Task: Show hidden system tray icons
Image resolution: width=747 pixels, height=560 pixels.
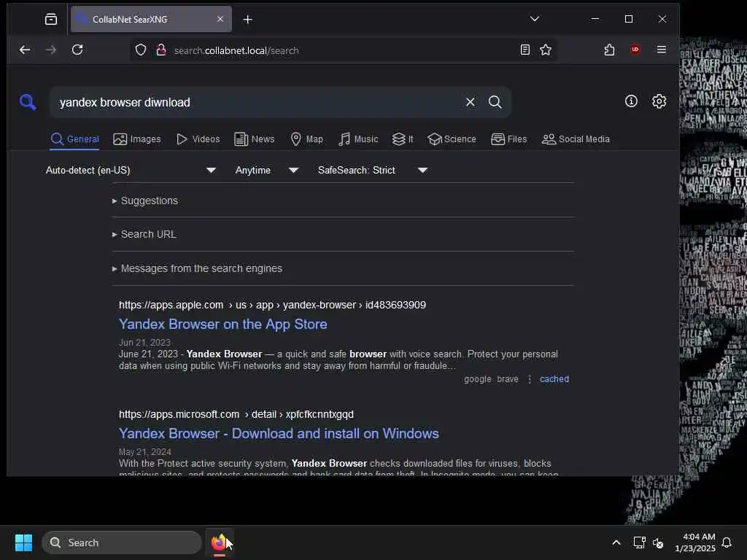Action: 616,542
